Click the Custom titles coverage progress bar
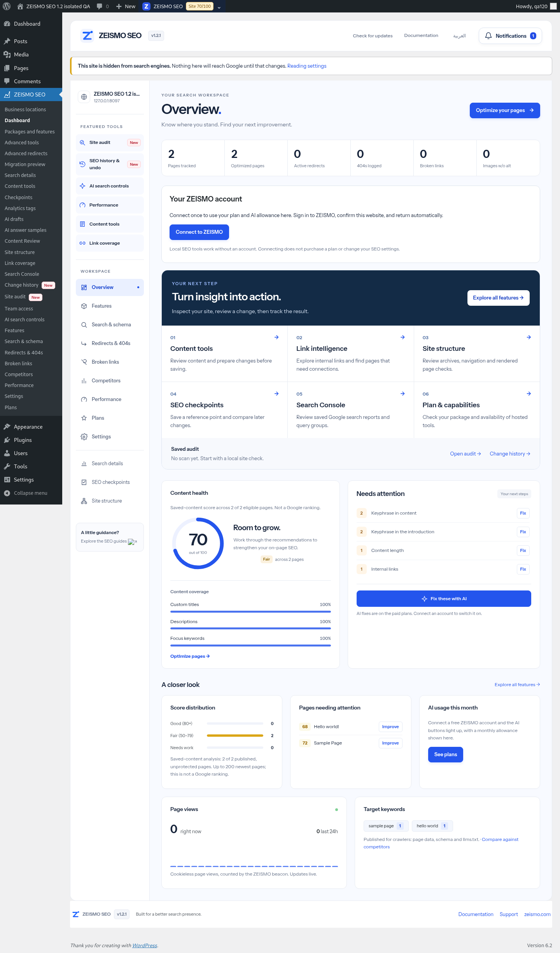 pos(250,611)
